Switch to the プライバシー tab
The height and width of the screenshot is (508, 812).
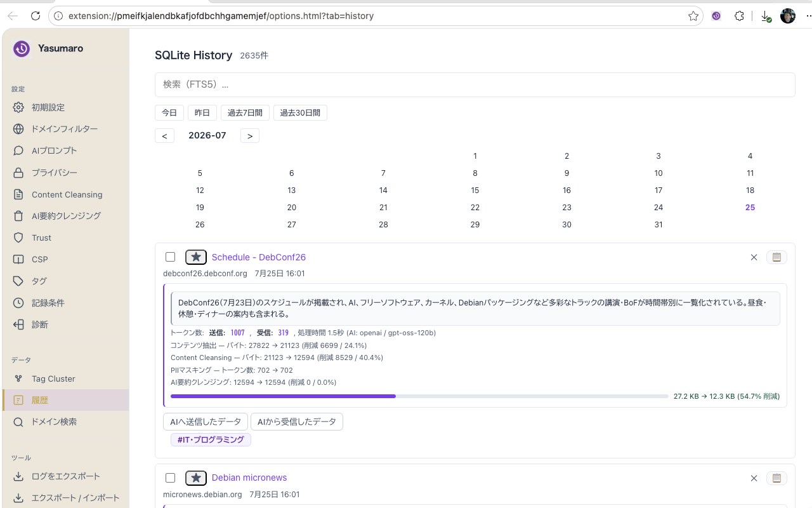click(65, 173)
